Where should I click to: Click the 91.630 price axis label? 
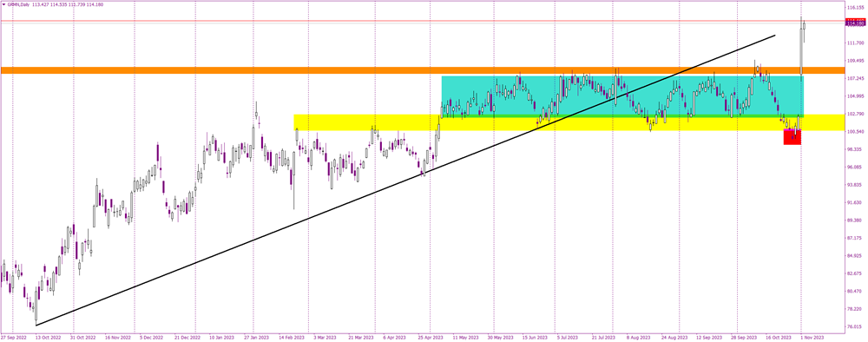click(855, 202)
